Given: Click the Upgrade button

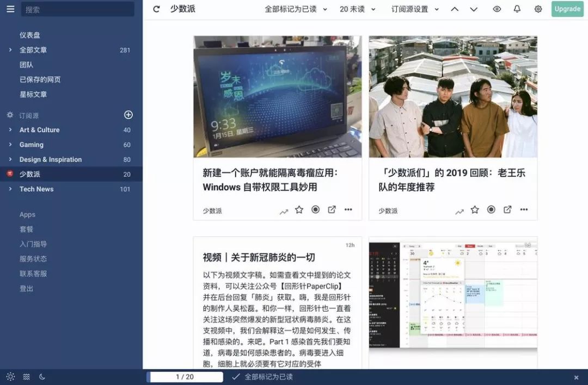Looking at the screenshot, I should [x=567, y=9].
